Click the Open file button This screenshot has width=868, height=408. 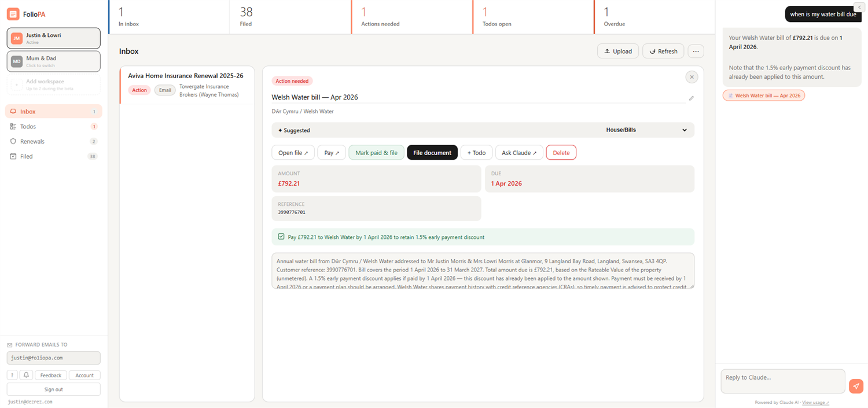(293, 153)
